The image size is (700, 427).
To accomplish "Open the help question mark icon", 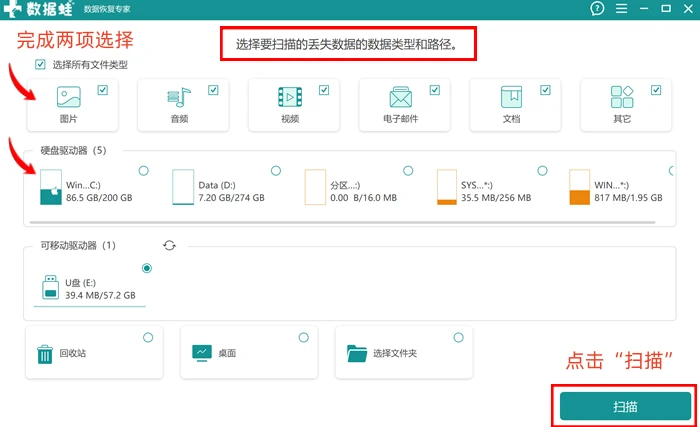I will 597,8.
